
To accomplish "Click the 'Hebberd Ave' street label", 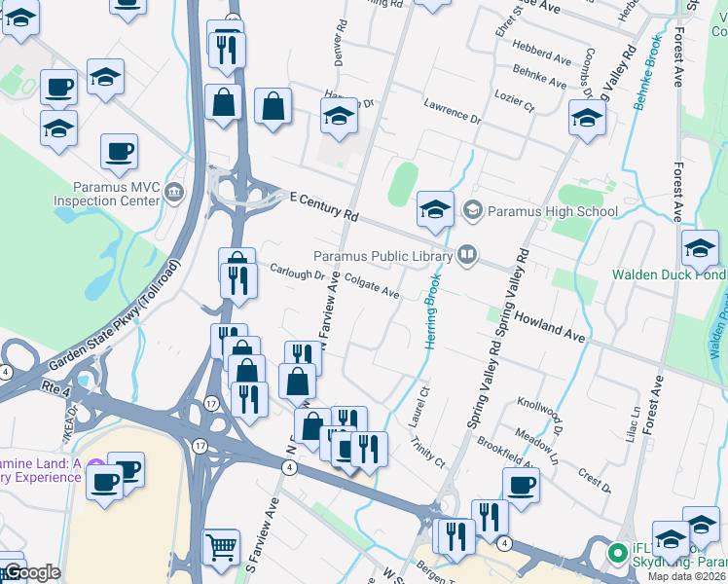I will [542, 52].
